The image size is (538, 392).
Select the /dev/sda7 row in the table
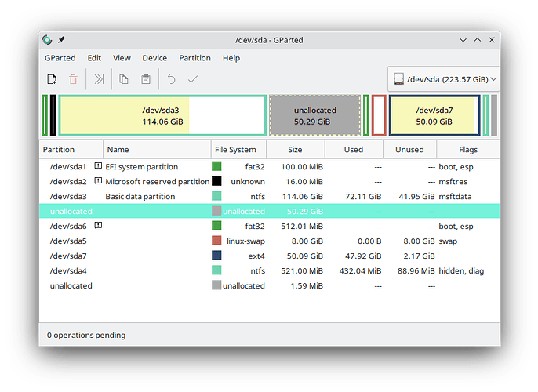point(269,256)
